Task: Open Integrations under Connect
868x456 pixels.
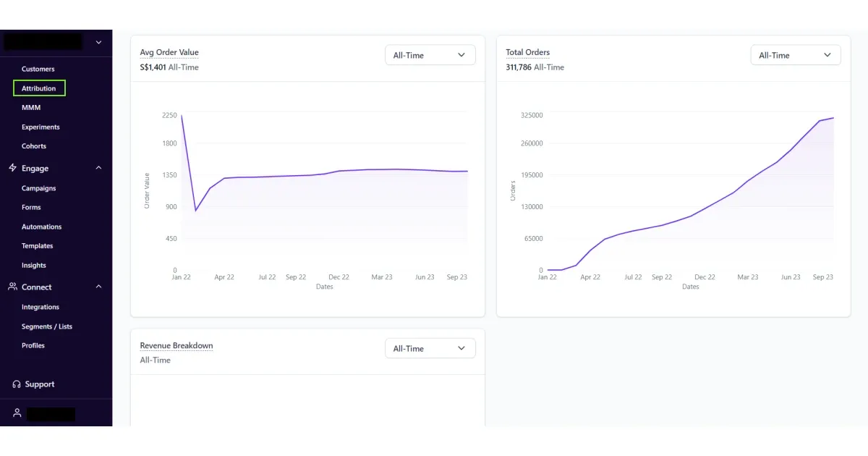Action: pos(41,307)
